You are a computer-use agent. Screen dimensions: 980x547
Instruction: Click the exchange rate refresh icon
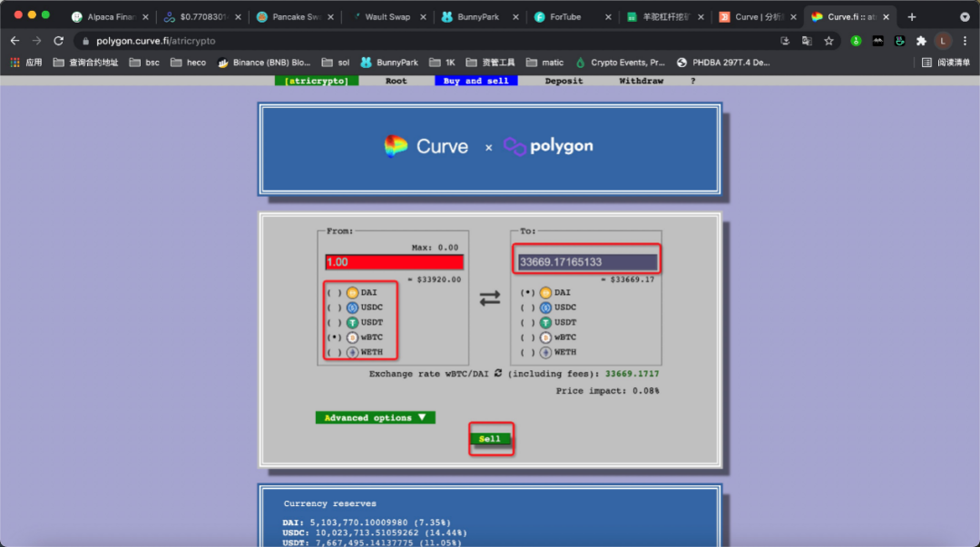(498, 374)
